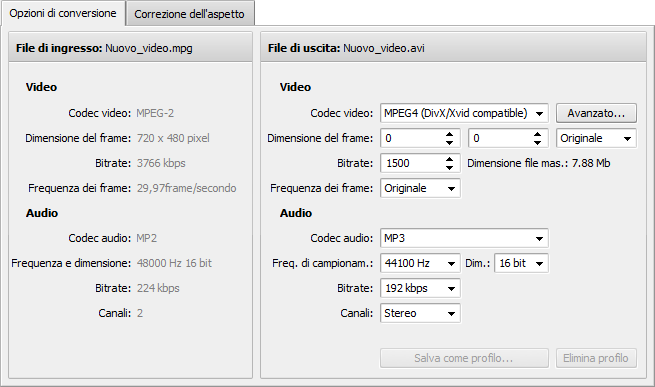The width and height of the screenshot is (655, 387).
Task: Open the 16 bit Dim. dropdown
Action: (521, 263)
